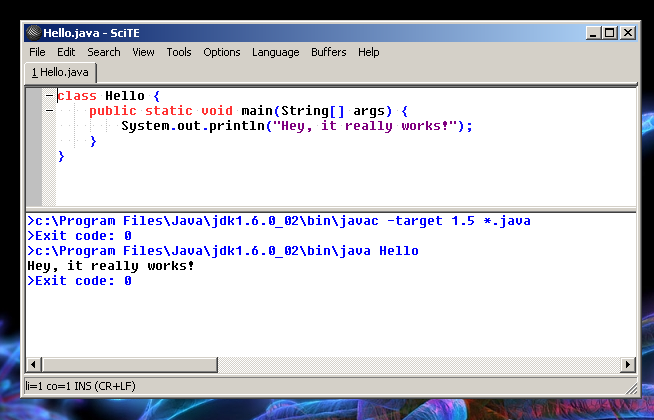Open the View menu
This screenshot has height=420, width=654.
[x=143, y=52]
